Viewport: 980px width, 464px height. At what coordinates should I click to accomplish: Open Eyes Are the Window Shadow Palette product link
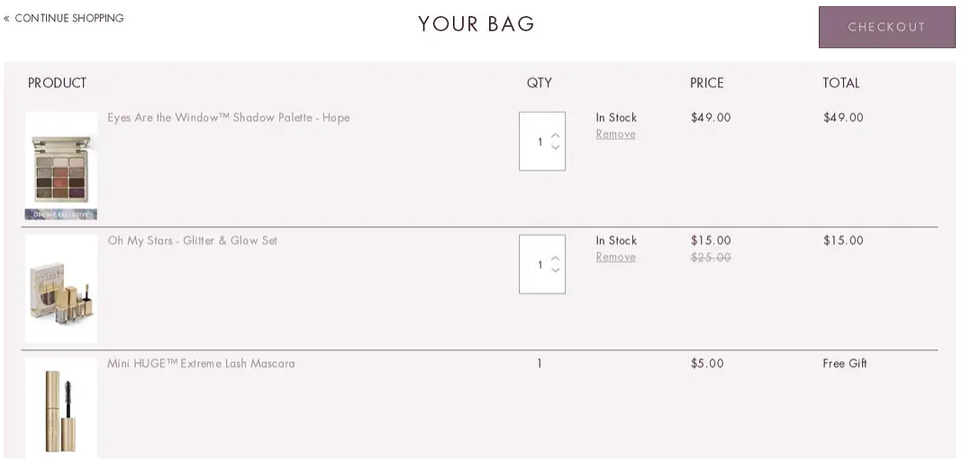229,117
